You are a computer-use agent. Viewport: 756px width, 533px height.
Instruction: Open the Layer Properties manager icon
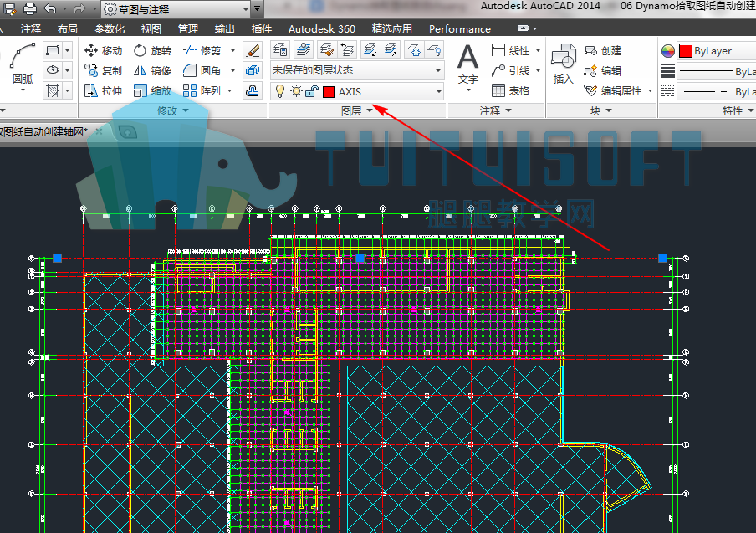coord(280,49)
